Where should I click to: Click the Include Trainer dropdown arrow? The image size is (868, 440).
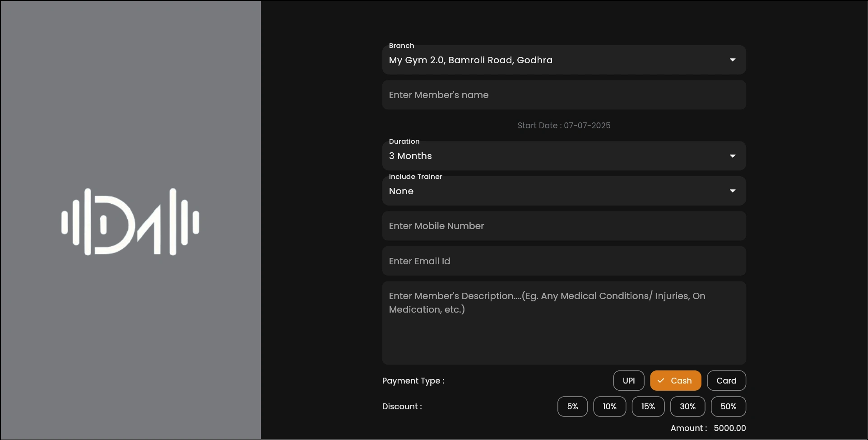732,191
